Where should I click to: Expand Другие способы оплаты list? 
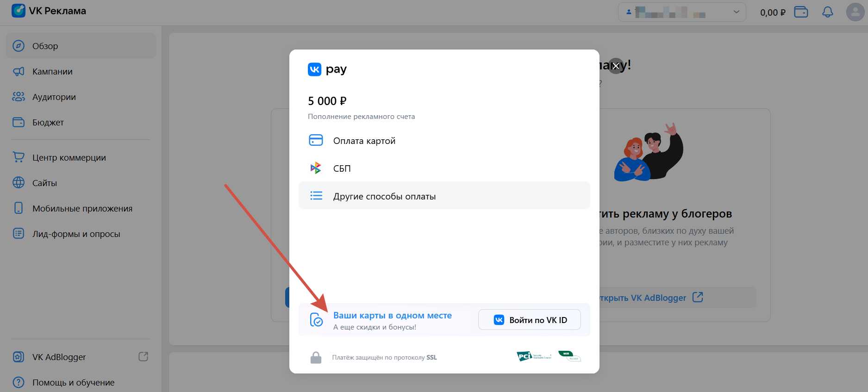(x=444, y=196)
